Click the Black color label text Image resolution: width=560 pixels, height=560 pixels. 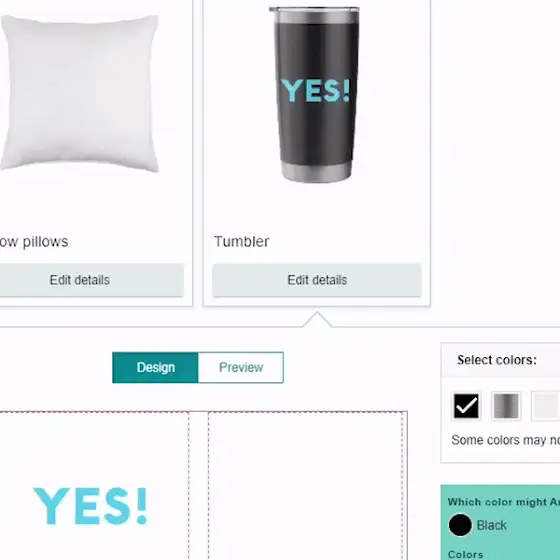(491, 525)
